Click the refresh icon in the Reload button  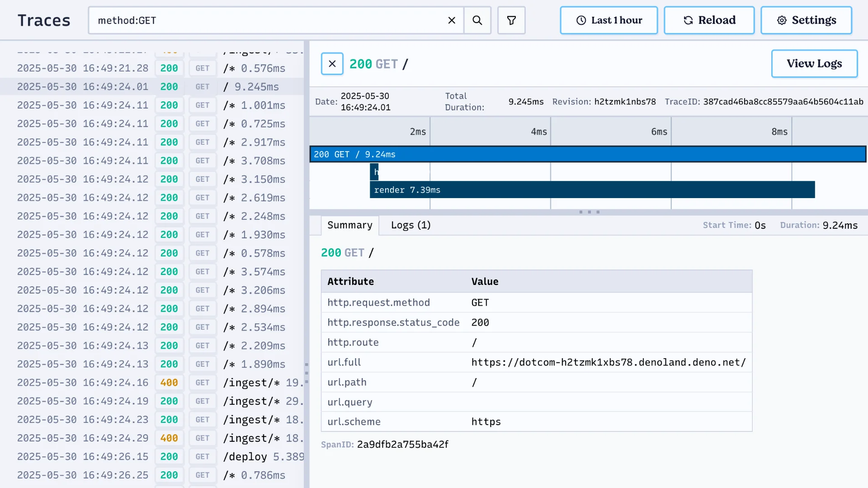(688, 20)
